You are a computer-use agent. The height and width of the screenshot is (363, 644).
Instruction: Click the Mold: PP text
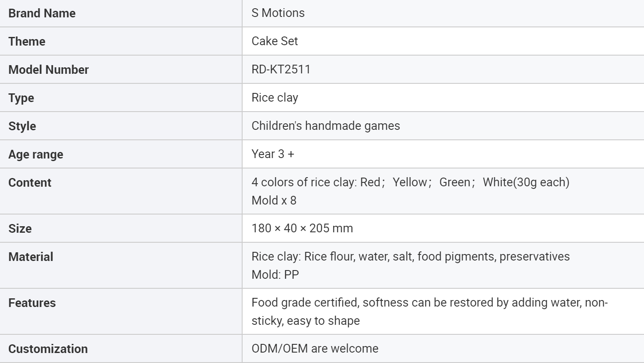[x=275, y=275]
